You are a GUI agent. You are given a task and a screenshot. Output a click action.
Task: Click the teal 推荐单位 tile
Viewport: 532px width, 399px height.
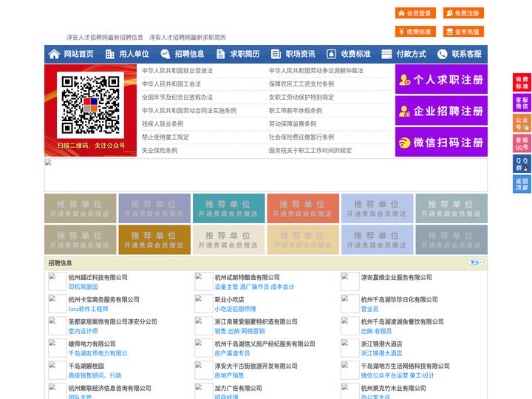coord(228,208)
